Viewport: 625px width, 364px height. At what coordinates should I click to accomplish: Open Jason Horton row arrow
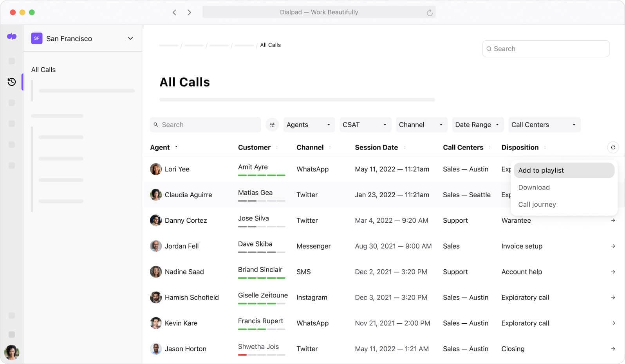point(613,349)
